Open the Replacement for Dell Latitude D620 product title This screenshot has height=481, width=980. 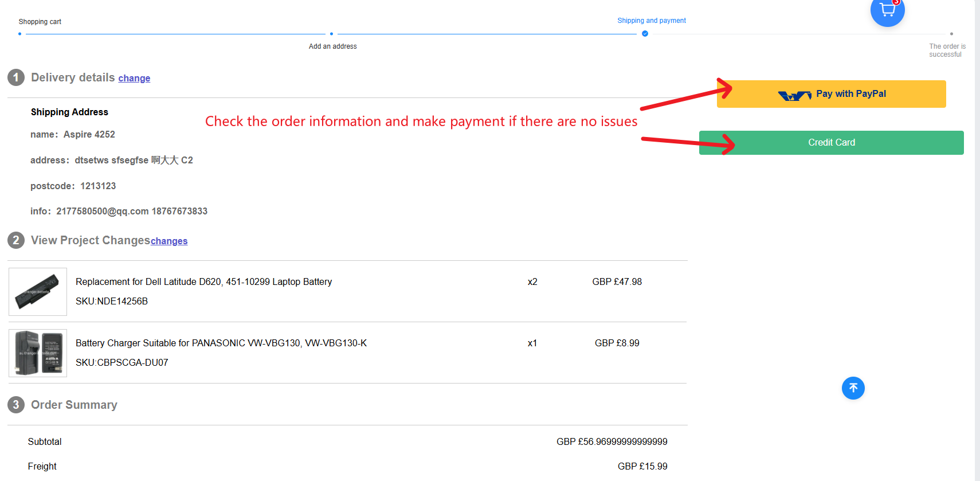tap(203, 282)
